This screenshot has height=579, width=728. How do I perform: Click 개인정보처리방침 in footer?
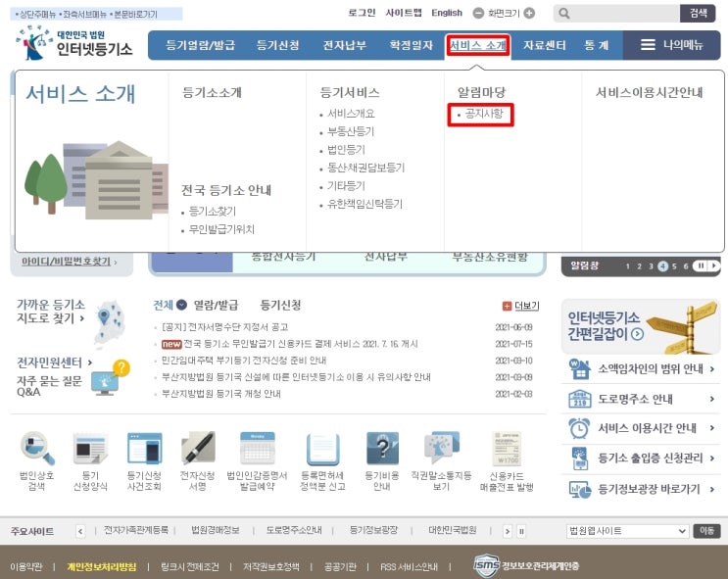click(x=102, y=566)
